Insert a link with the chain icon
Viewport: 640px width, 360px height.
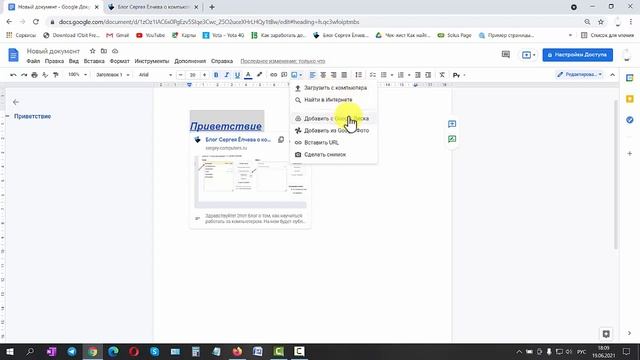273,75
